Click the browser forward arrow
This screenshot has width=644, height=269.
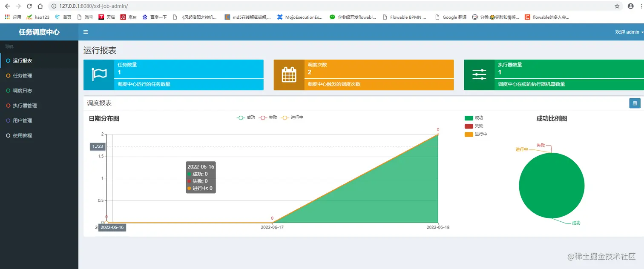18,6
